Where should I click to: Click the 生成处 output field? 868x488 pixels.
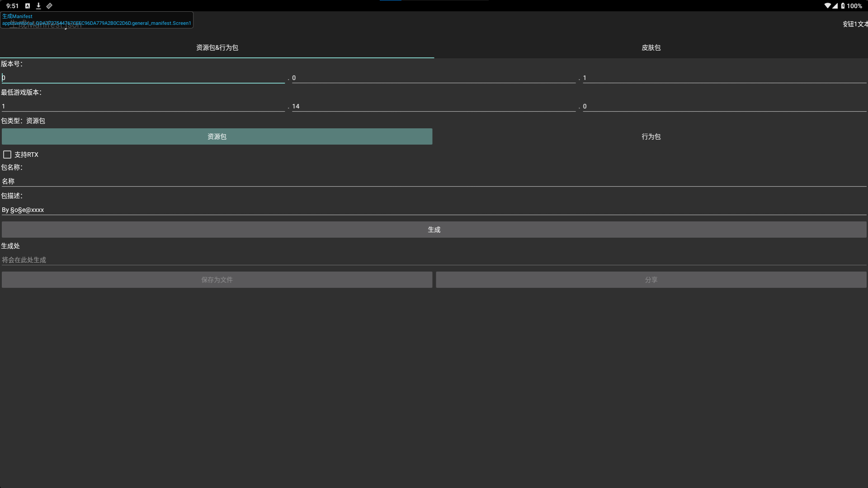pyautogui.click(x=434, y=260)
